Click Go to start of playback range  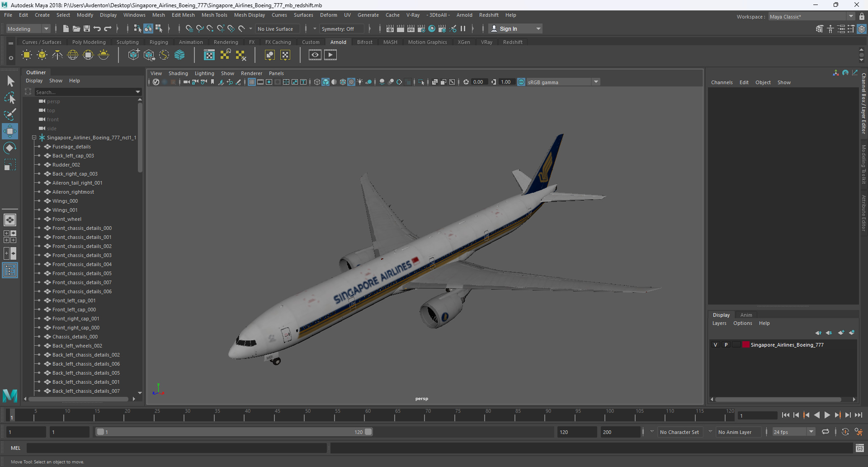[785, 415]
